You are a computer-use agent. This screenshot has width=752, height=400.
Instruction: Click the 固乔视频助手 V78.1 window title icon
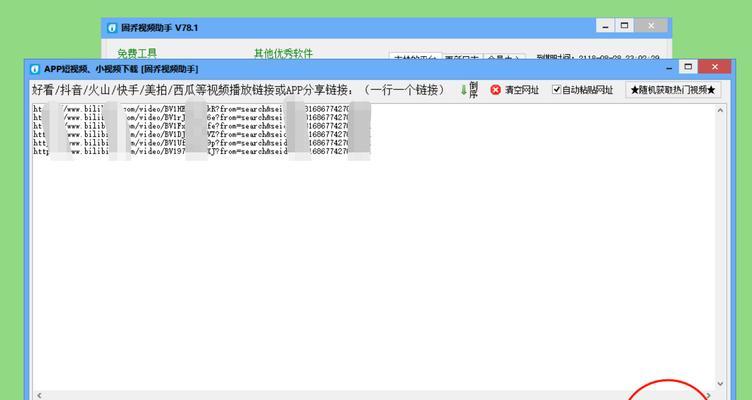click(x=112, y=28)
